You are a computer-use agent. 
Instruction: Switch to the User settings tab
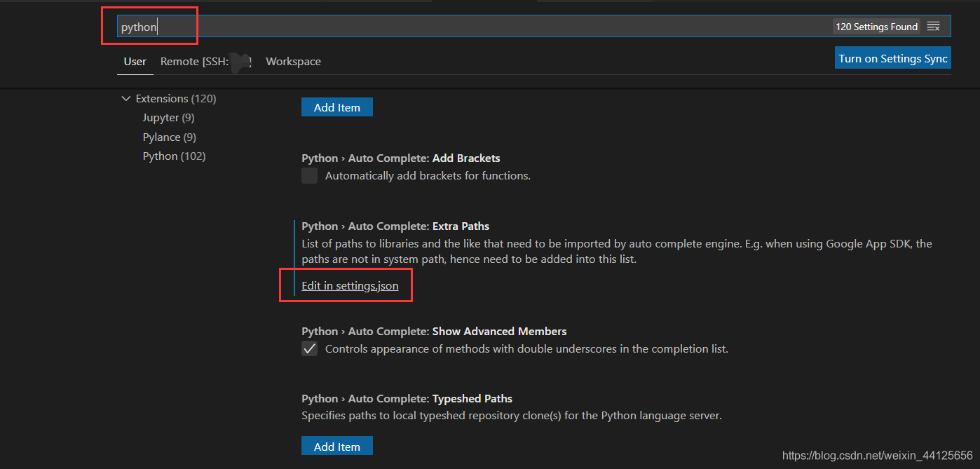pos(135,62)
